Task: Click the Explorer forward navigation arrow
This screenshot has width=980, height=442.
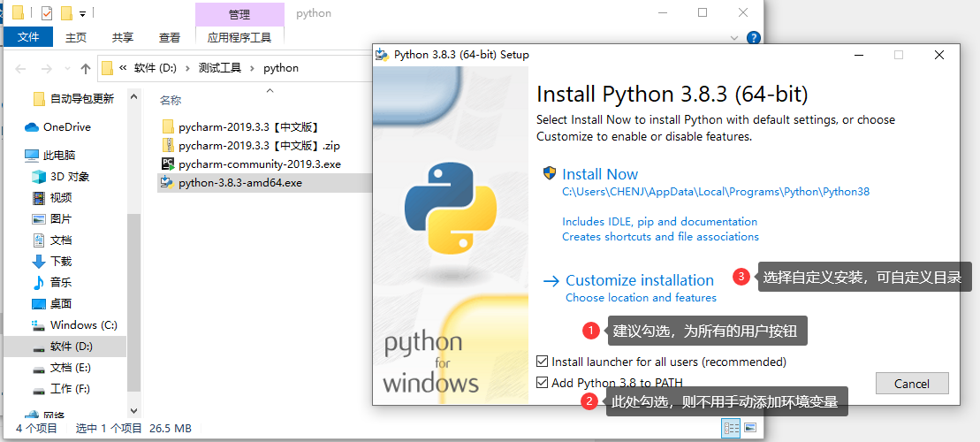Action: click(46, 68)
